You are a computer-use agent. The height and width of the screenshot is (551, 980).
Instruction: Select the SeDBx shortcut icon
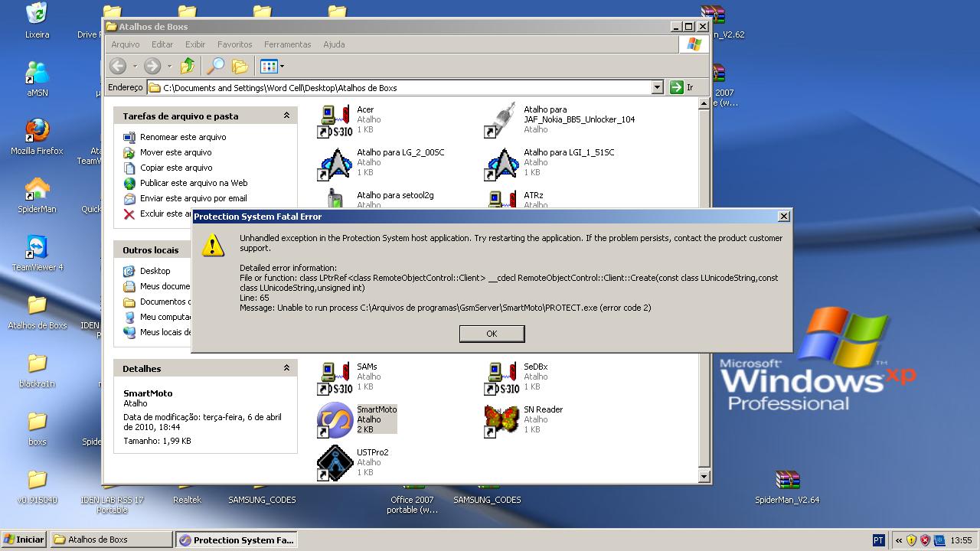(501, 378)
